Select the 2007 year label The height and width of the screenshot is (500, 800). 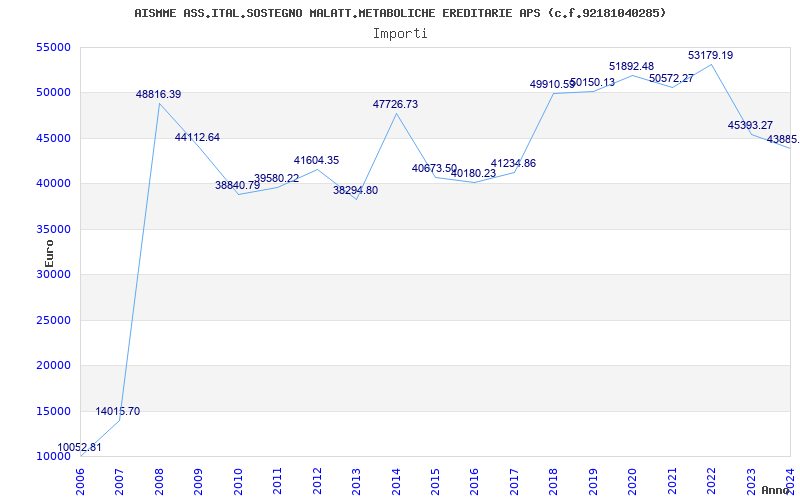point(119,482)
